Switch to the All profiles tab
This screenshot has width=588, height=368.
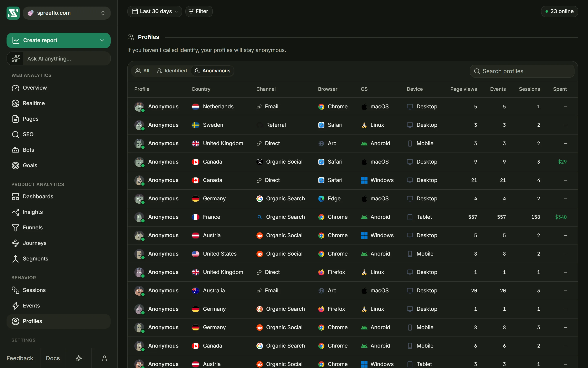[x=142, y=71]
